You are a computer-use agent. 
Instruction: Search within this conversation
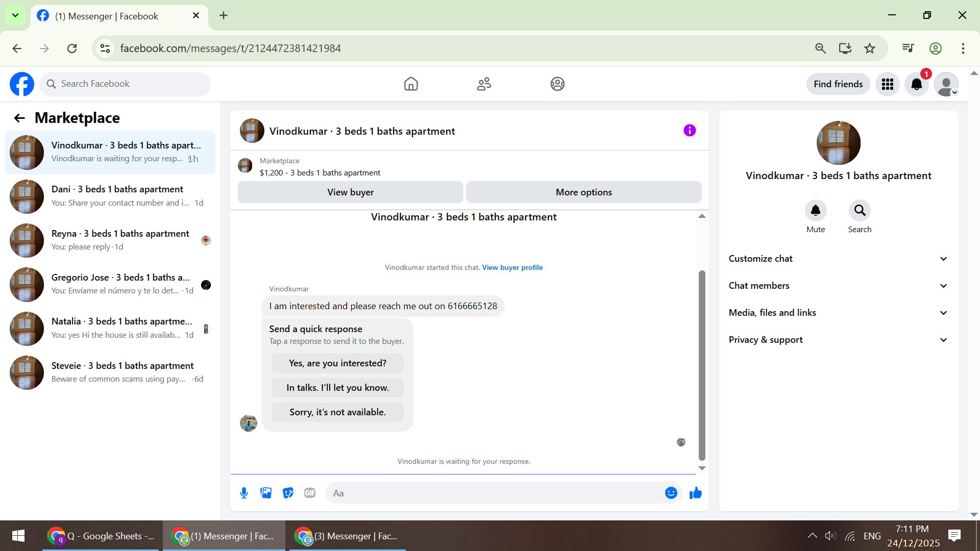(x=860, y=211)
